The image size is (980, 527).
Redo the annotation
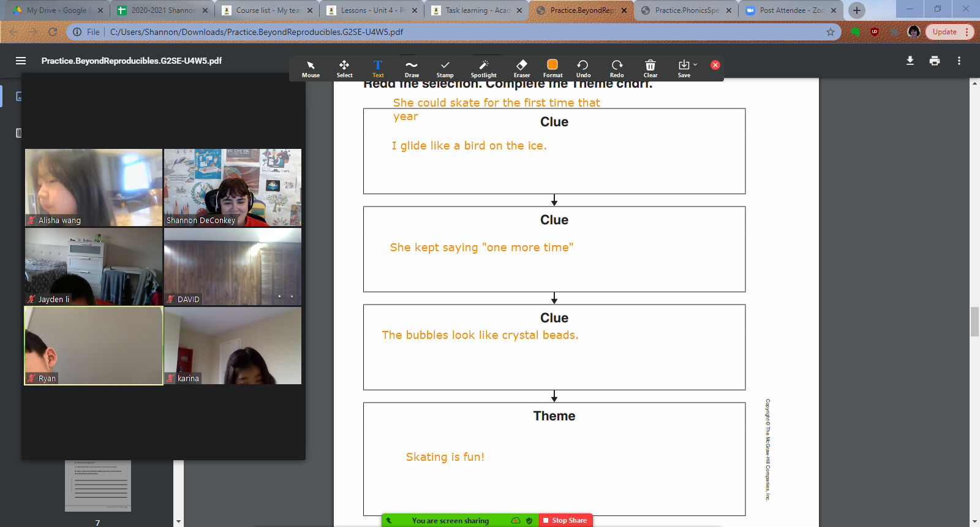click(x=617, y=69)
